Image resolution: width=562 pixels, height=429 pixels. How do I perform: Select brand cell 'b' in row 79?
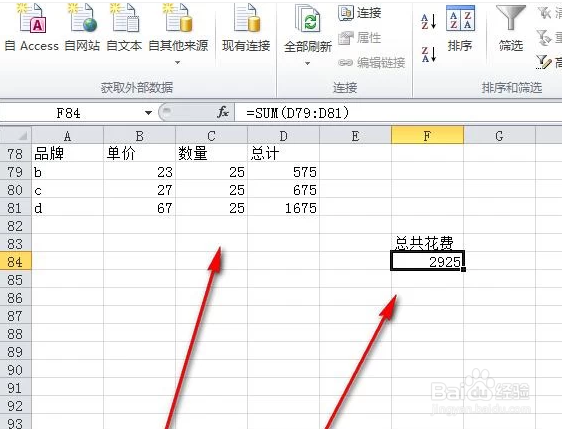67,172
